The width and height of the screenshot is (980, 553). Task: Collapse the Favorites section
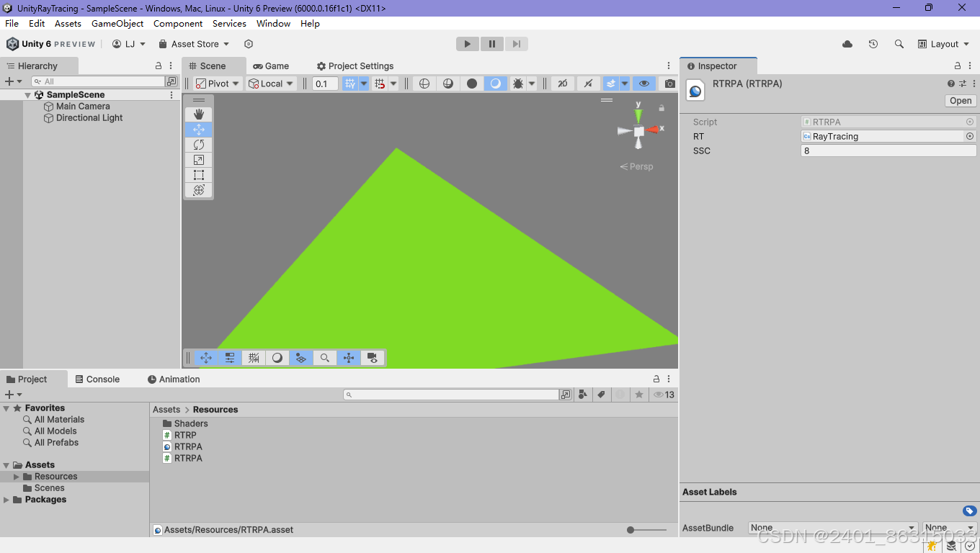tap(6, 408)
